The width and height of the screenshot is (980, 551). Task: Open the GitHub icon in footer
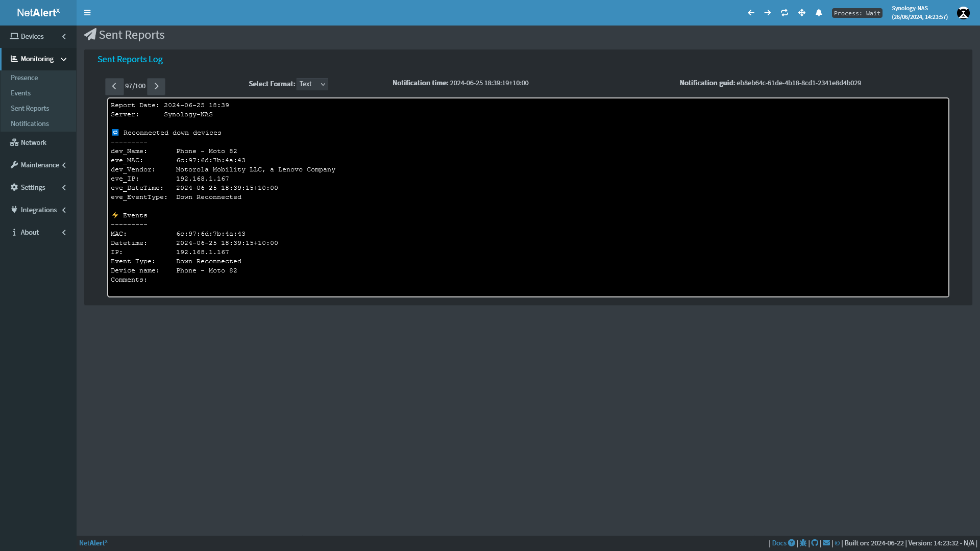tap(815, 543)
